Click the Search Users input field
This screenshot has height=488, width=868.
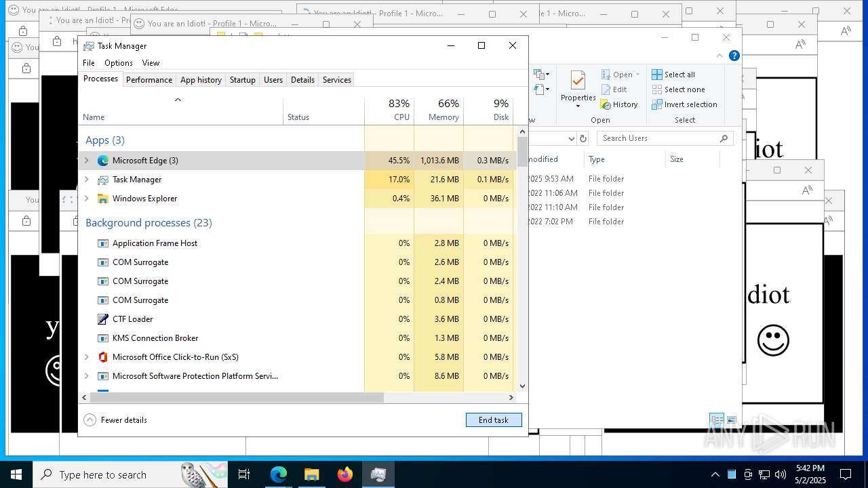point(665,138)
